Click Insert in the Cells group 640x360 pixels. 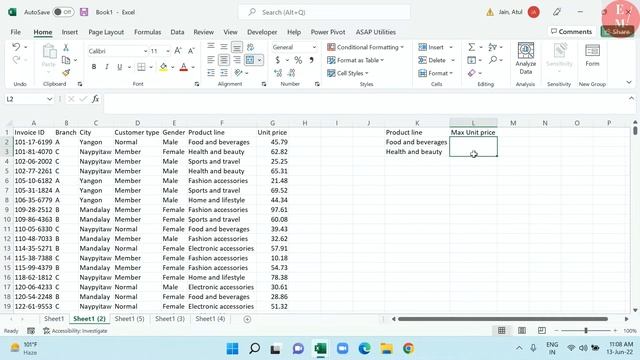pyautogui.click(x=431, y=47)
